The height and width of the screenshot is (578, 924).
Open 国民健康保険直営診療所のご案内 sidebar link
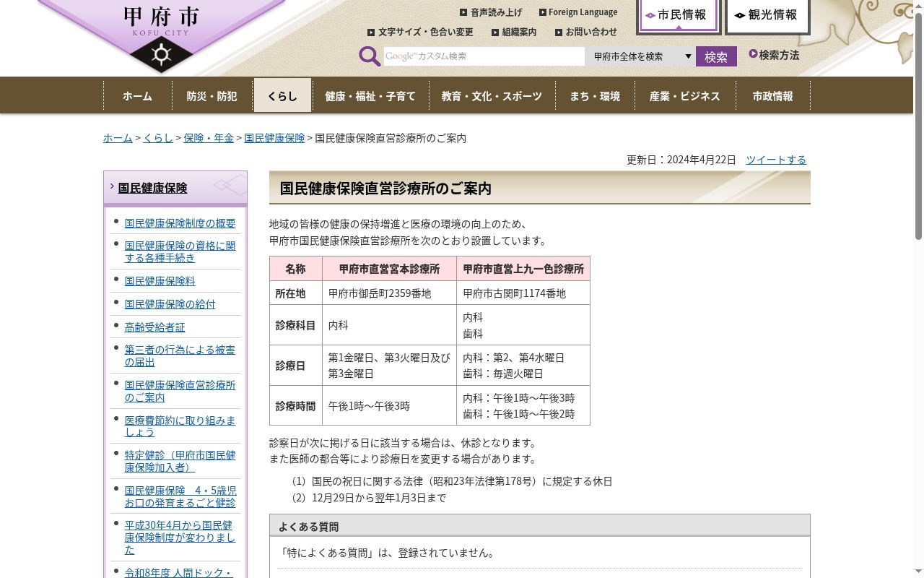point(180,391)
